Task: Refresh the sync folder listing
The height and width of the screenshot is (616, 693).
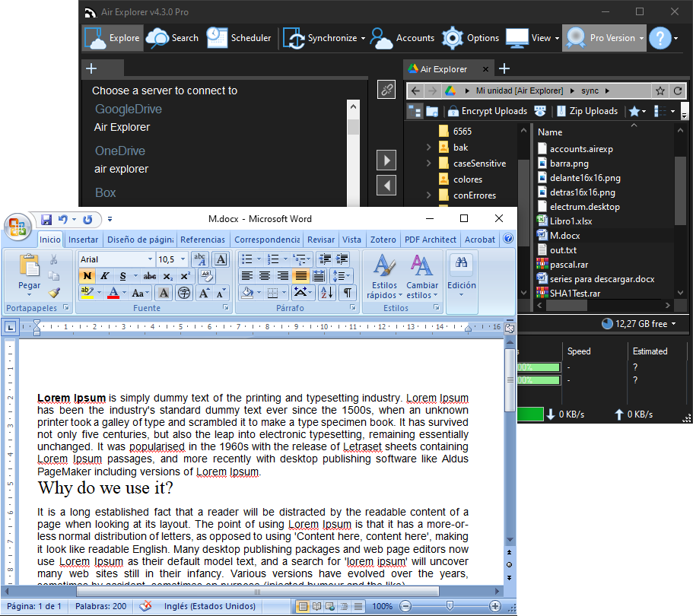Action: (678, 90)
